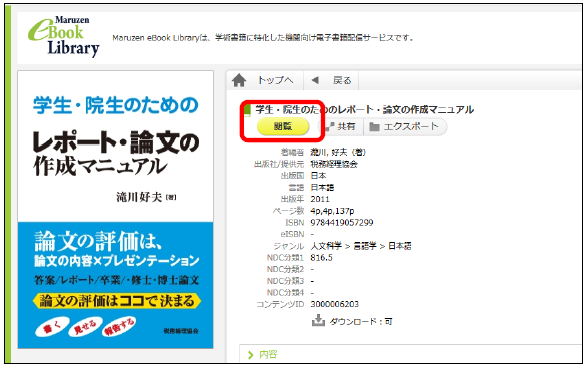Click page count 4p,4p,137p
The height and width of the screenshot is (367, 587).
pos(332,211)
